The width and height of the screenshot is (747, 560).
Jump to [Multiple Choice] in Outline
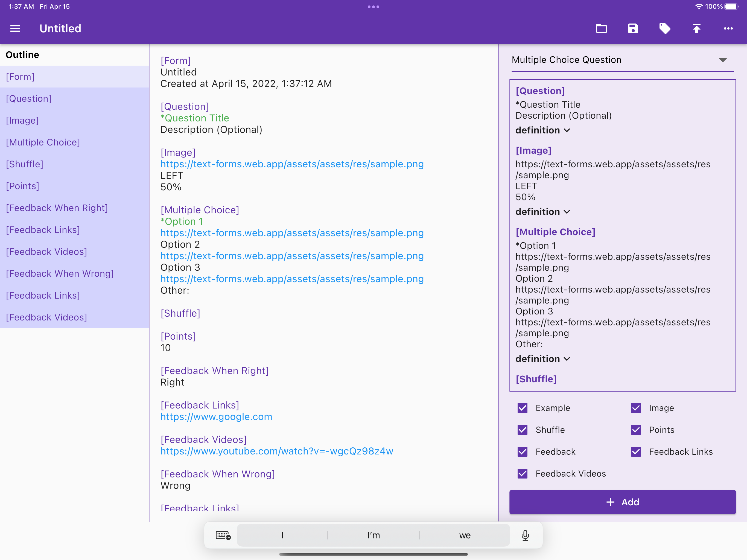(x=74, y=142)
